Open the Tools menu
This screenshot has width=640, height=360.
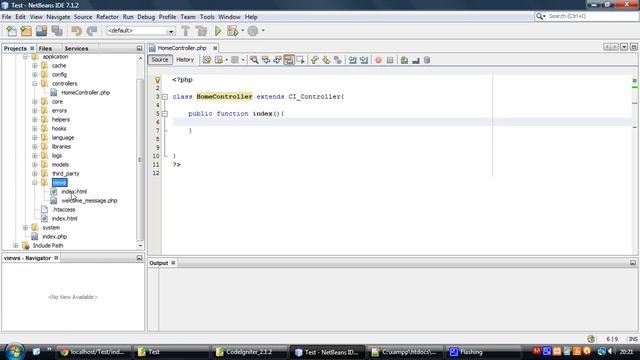[207, 17]
